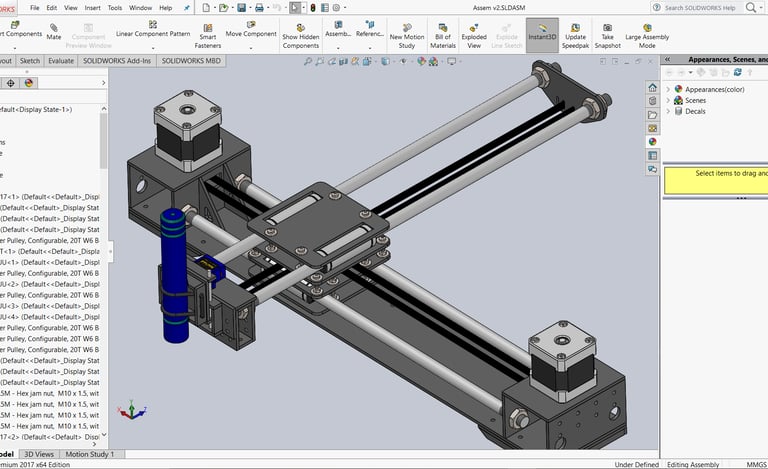Click Exploded View button

pos(474,36)
